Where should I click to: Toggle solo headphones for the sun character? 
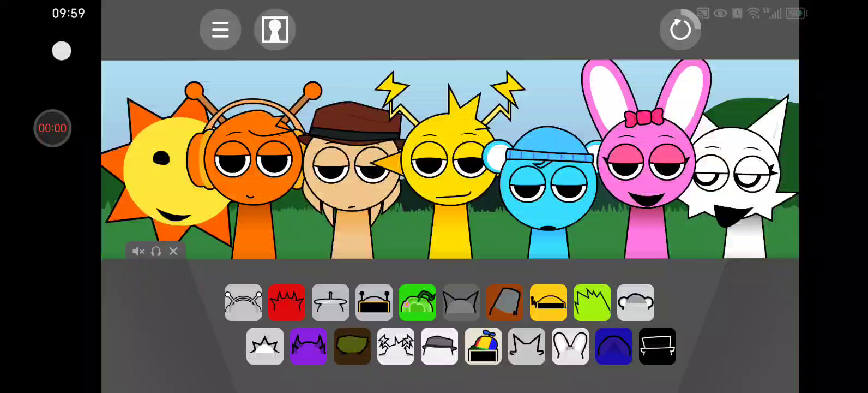(156, 251)
